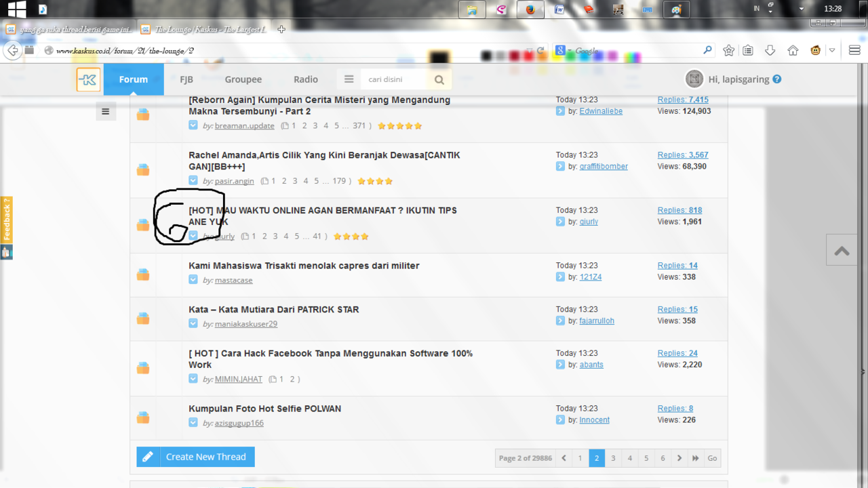Expand preview dropdown of pasir.angin thread
The image size is (868, 488).
[x=193, y=181]
